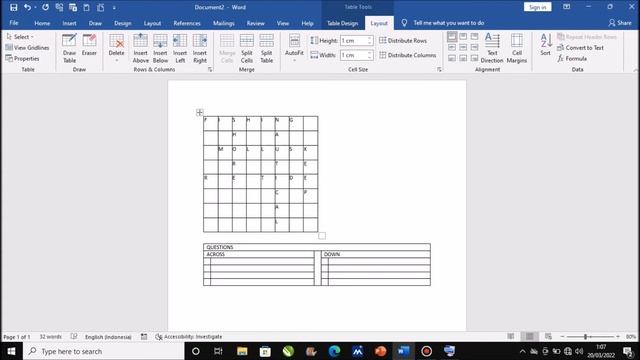Switch to the References tab
This screenshot has height=360, width=640.
[x=187, y=23]
